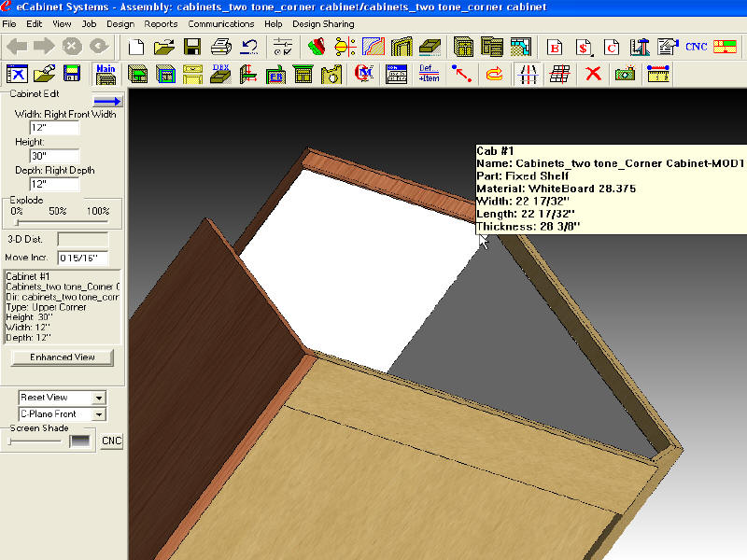Click the red X delete icon
This screenshot has width=747, height=560.
593,75
